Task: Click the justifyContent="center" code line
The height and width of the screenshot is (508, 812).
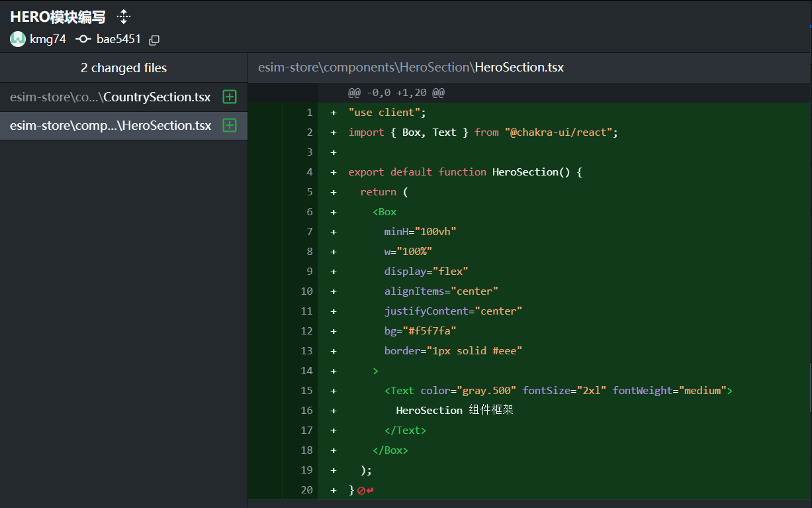Action: [x=453, y=311]
